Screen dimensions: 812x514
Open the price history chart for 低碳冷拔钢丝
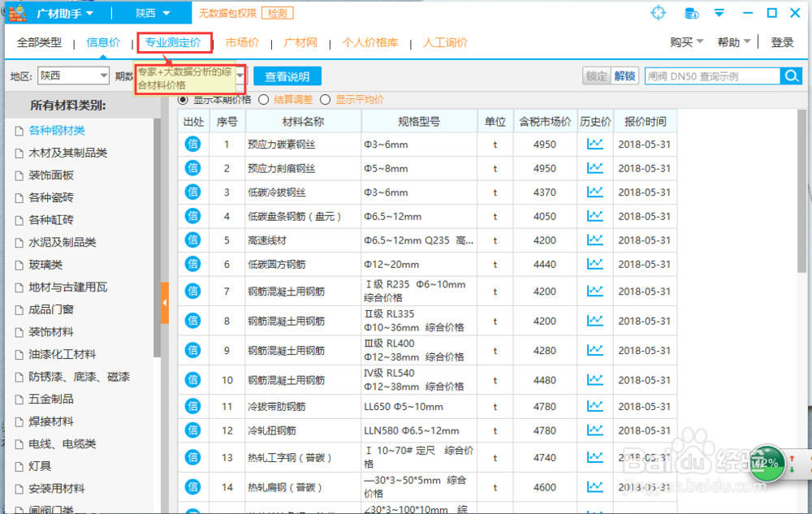[595, 192]
